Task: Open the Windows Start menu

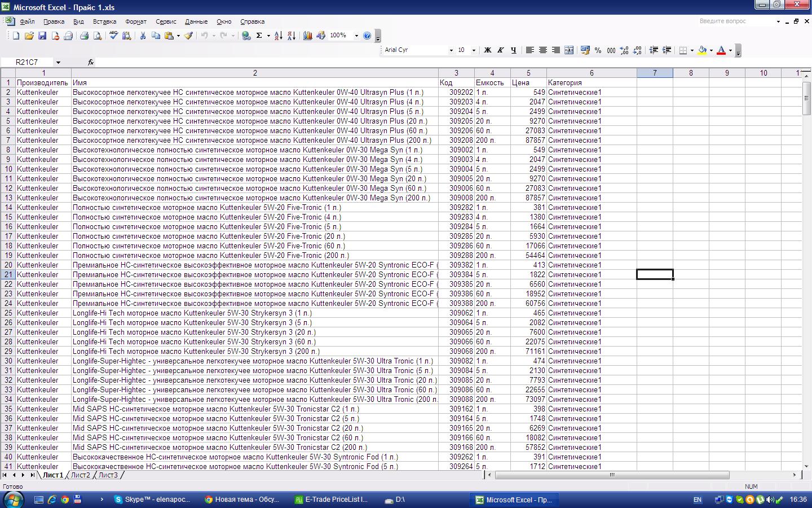Action: pos(14,500)
